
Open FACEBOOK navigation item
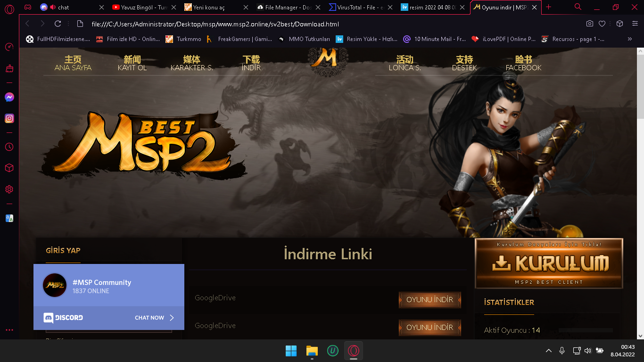click(x=524, y=63)
